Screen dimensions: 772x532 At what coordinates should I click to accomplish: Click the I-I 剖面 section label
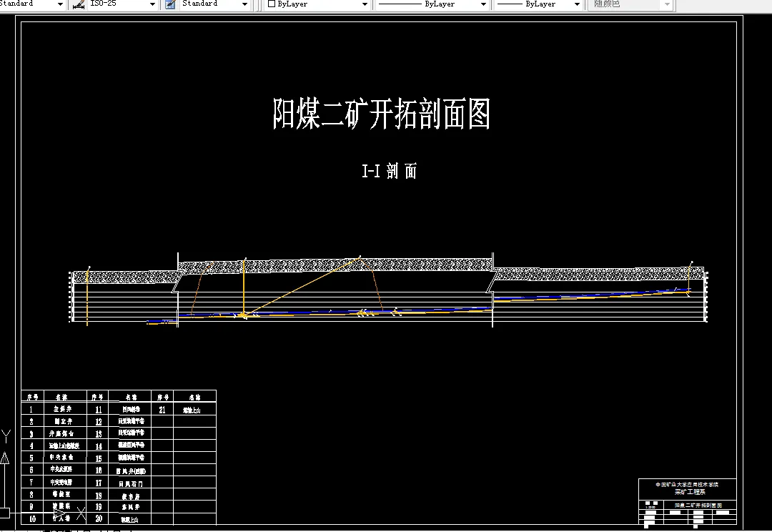(x=391, y=172)
